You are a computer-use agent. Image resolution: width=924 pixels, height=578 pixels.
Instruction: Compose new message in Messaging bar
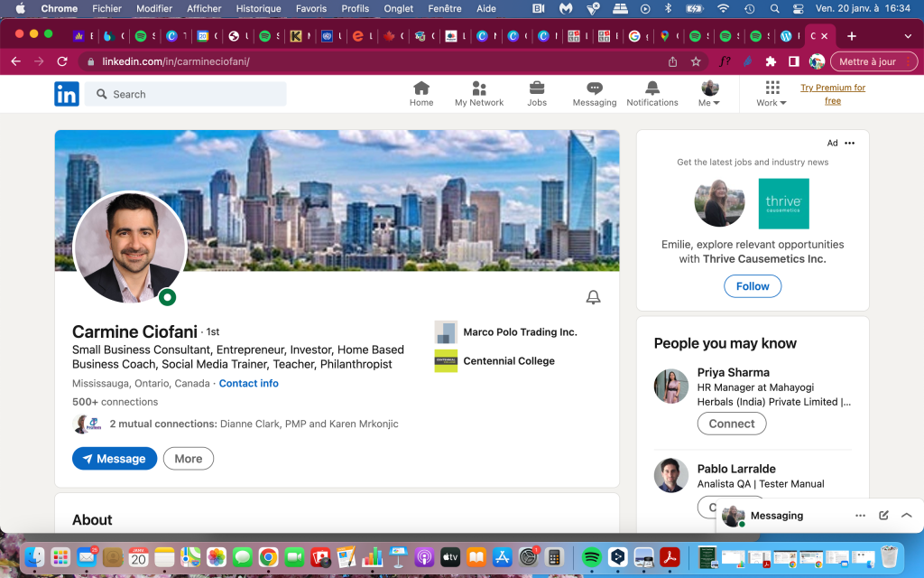(883, 516)
